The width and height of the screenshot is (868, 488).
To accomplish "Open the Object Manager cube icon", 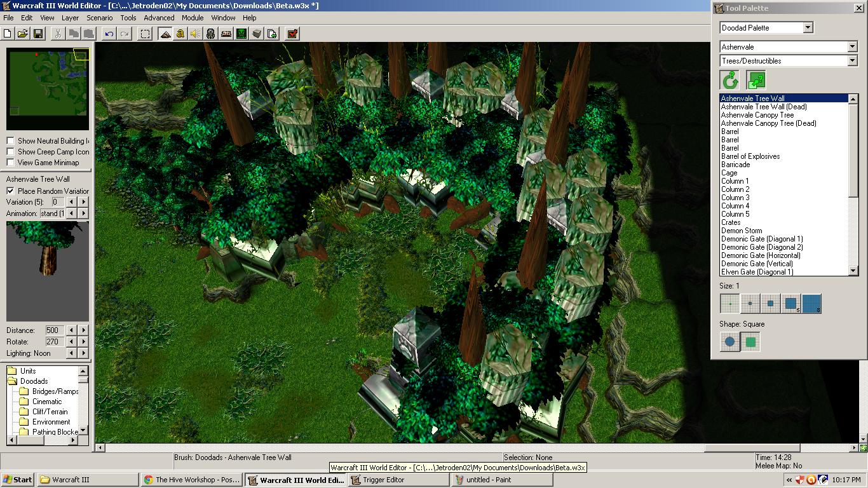I will click(x=257, y=34).
